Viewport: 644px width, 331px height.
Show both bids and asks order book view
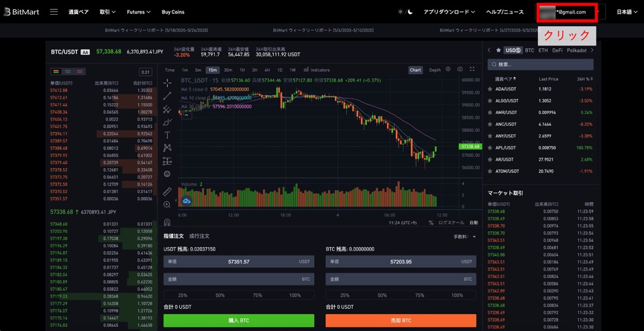(x=56, y=72)
